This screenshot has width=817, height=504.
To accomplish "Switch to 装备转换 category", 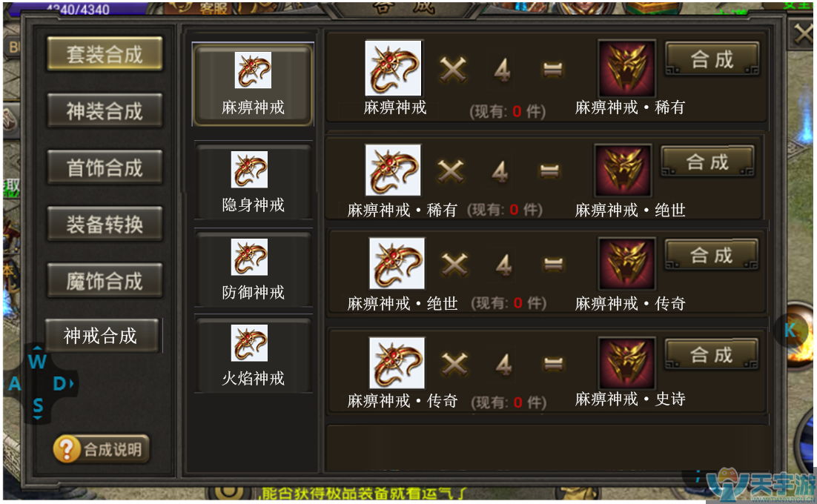I will (105, 225).
